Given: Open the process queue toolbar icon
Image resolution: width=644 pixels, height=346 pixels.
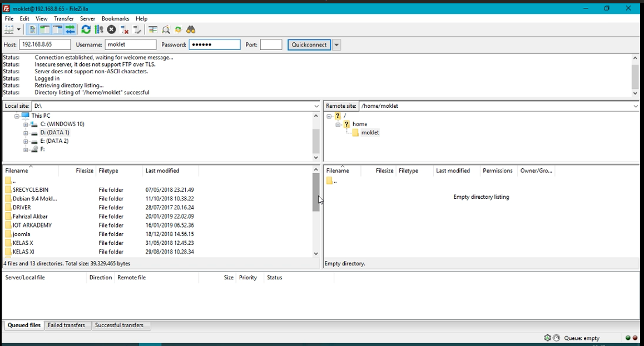Looking at the screenshot, I should click(x=98, y=29).
